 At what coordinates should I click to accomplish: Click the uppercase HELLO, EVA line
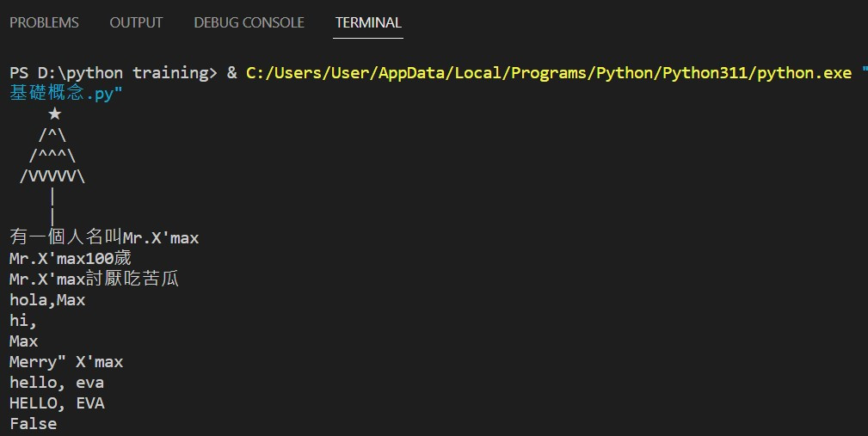tap(57, 402)
